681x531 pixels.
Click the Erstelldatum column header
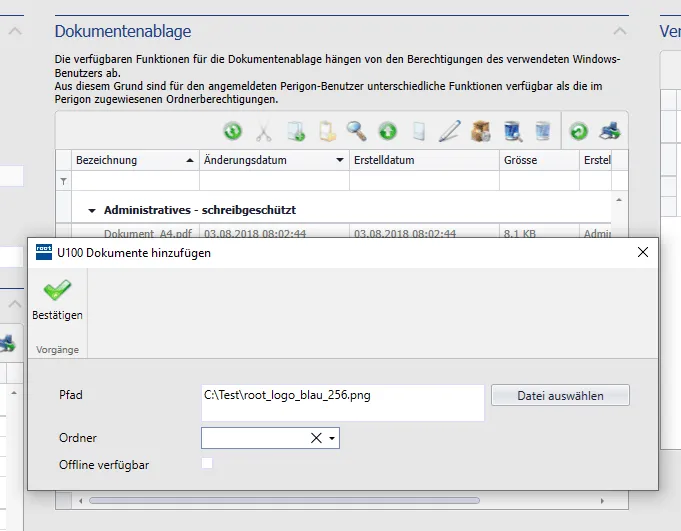click(x=424, y=160)
